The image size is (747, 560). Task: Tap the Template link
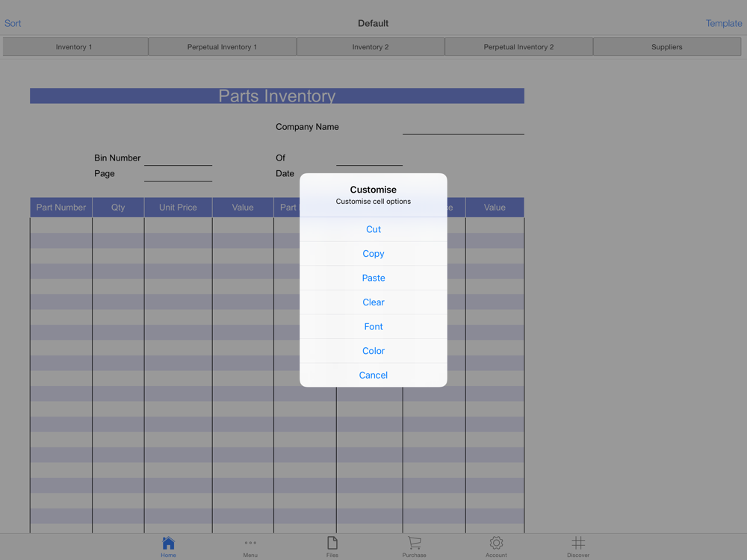(x=724, y=23)
